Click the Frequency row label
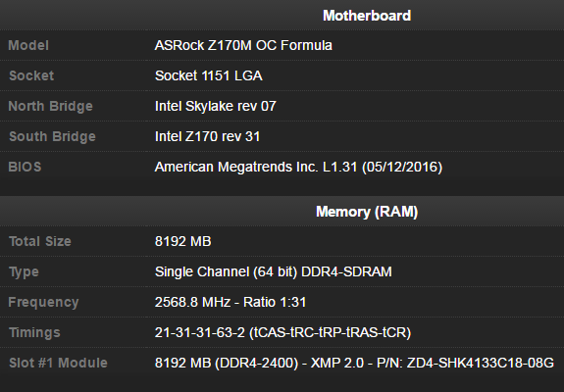Viewport: 564px width, 392px height. [43, 302]
